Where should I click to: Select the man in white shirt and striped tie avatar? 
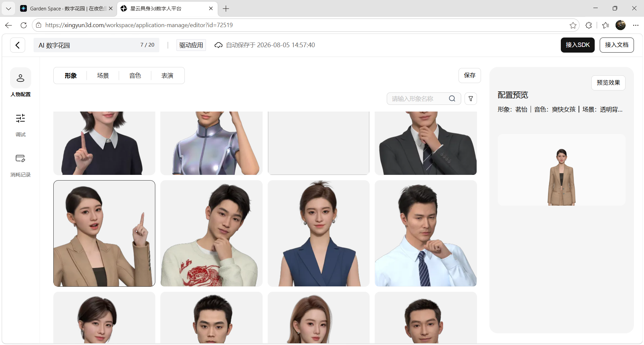tap(426, 233)
